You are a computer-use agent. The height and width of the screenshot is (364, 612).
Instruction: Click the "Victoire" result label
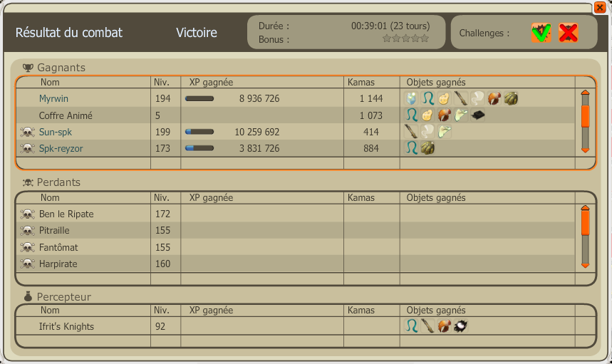click(197, 32)
